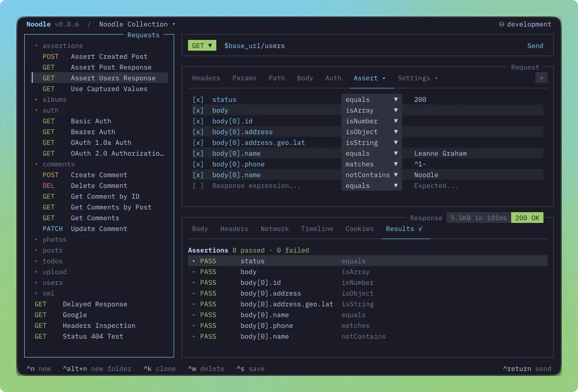Switch to the Settings tab

point(418,78)
